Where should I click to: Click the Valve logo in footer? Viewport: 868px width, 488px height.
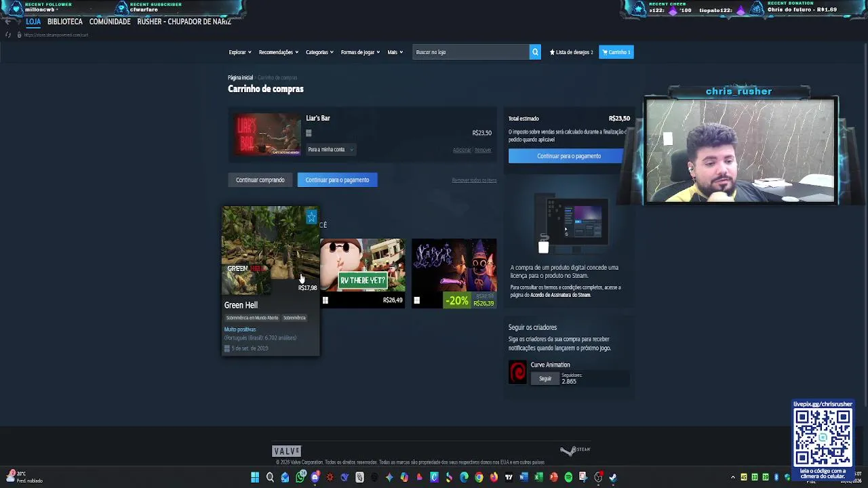pos(286,451)
